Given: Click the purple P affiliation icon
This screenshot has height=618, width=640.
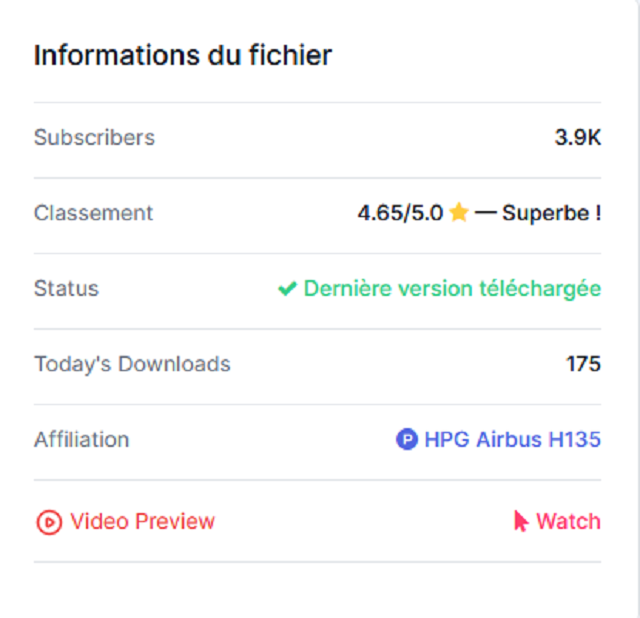Looking at the screenshot, I should 406,439.
